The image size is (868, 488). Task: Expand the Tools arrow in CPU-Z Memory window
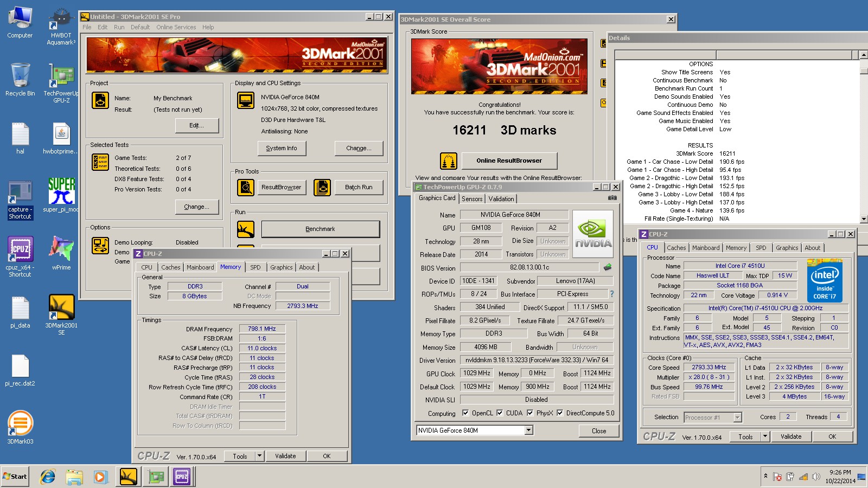click(259, 456)
